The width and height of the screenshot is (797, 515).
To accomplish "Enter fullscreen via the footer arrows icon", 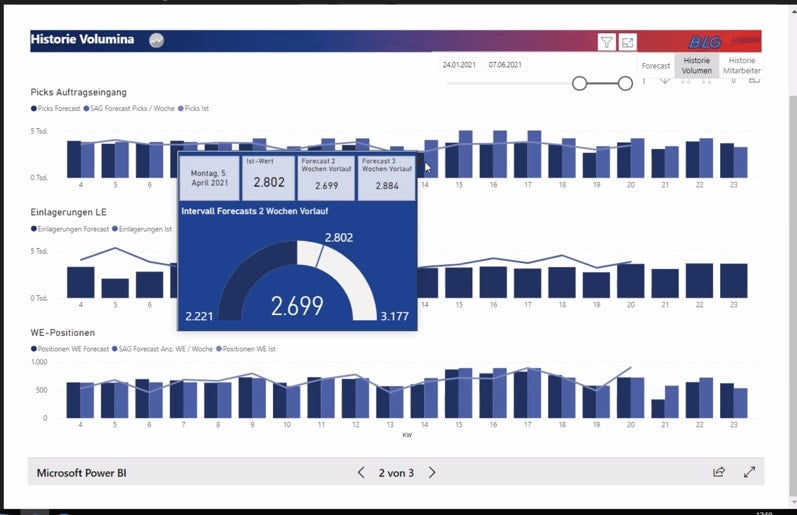I will pos(749,472).
